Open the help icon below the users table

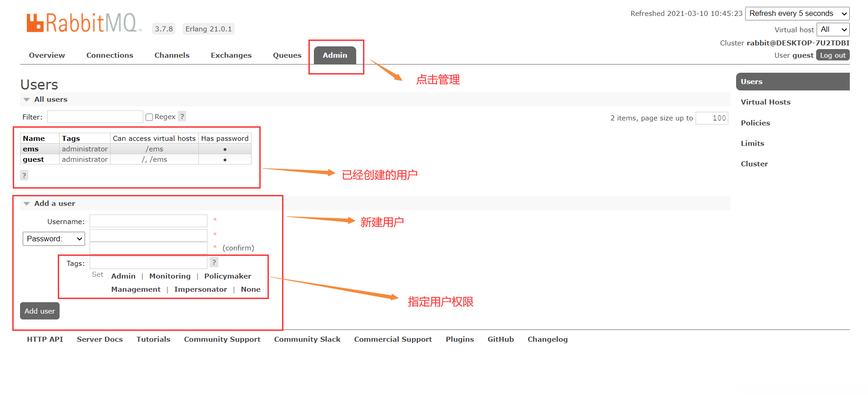pyautogui.click(x=24, y=175)
